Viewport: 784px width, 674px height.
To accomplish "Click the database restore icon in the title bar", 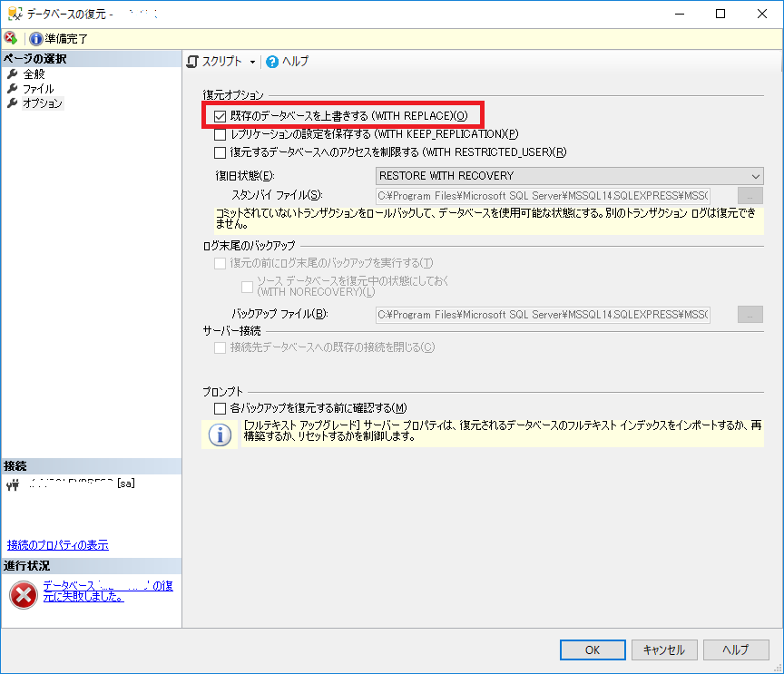I will pos(15,14).
